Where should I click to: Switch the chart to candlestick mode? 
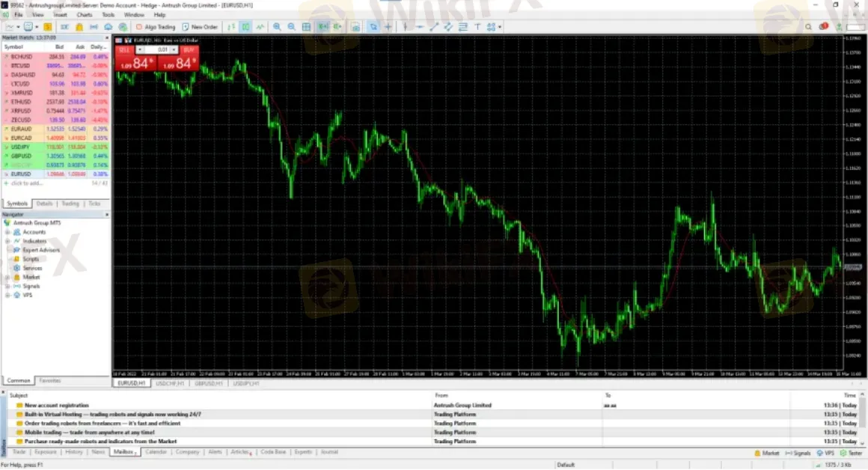[245, 27]
